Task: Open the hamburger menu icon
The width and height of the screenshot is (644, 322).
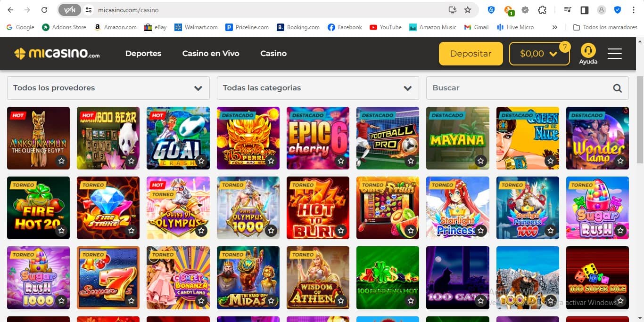Action: coord(615,53)
